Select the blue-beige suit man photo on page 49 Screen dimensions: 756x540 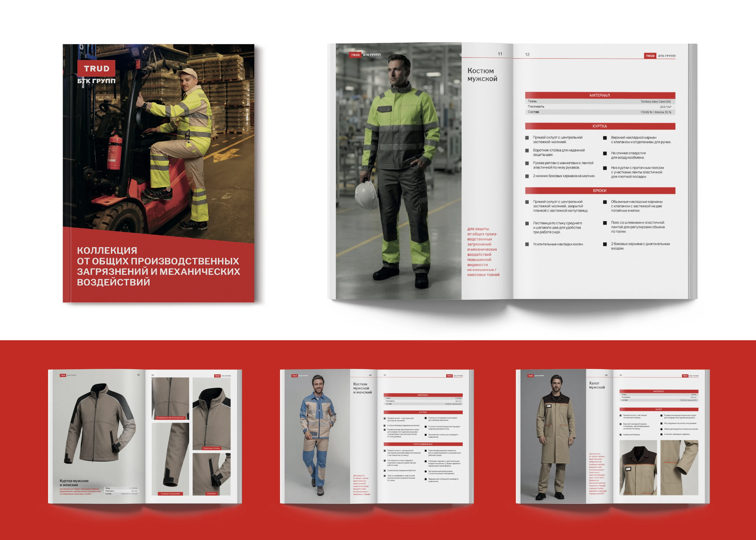tap(317, 436)
